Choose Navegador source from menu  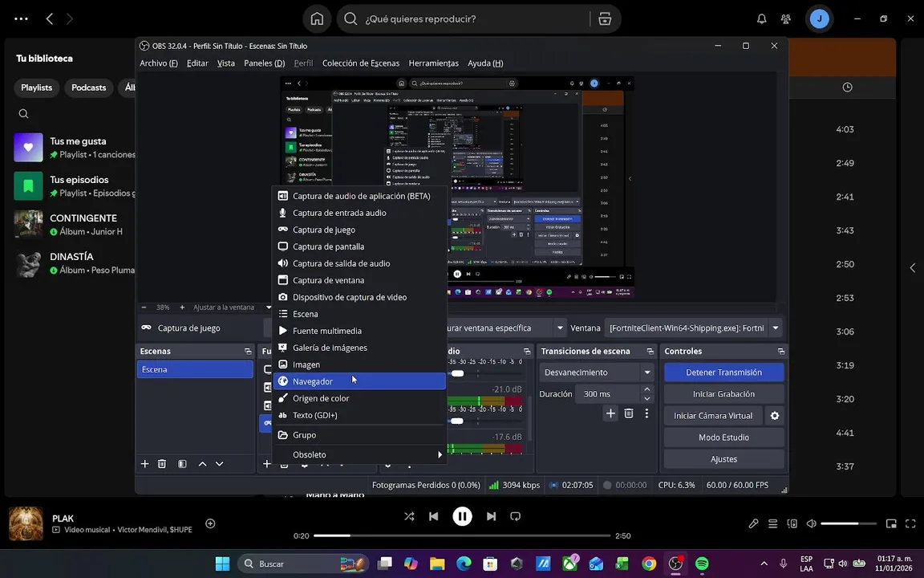(x=359, y=381)
